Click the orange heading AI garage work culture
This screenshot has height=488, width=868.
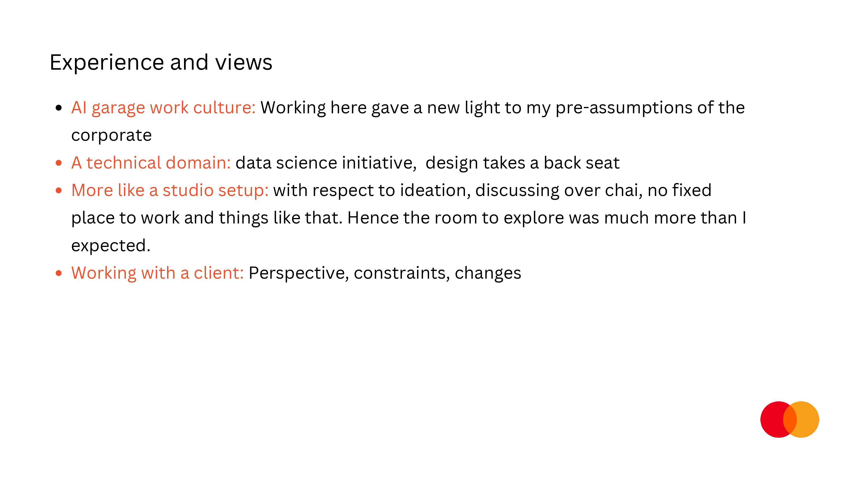coord(163,108)
